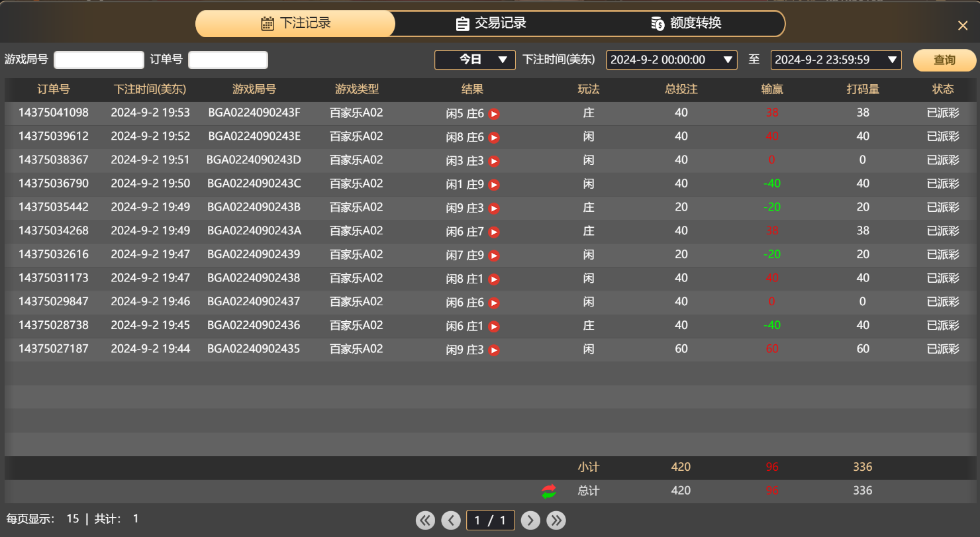Open the start time dropdown 2024-9-2 00:00:00
This screenshot has width=980, height=537.
(x=671, y=60)
